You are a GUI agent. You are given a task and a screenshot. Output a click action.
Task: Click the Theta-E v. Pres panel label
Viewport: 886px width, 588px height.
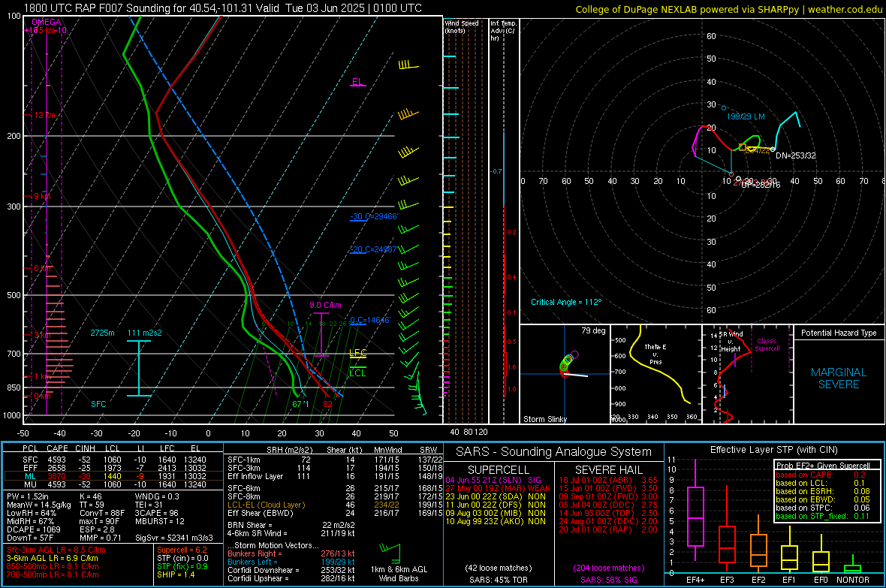click(655, 354)
